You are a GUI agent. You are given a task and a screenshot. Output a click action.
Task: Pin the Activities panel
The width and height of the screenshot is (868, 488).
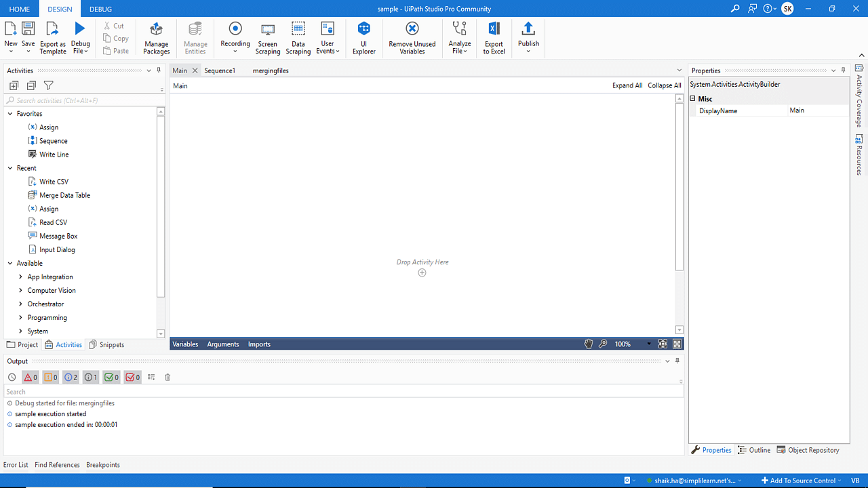click(x=159, y=70)
